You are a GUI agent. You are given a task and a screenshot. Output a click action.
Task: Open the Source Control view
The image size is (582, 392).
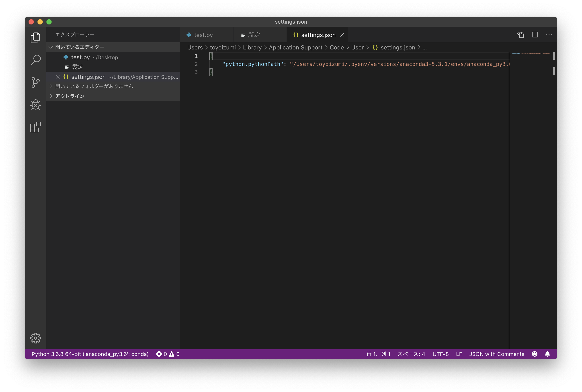click(35, 82)
